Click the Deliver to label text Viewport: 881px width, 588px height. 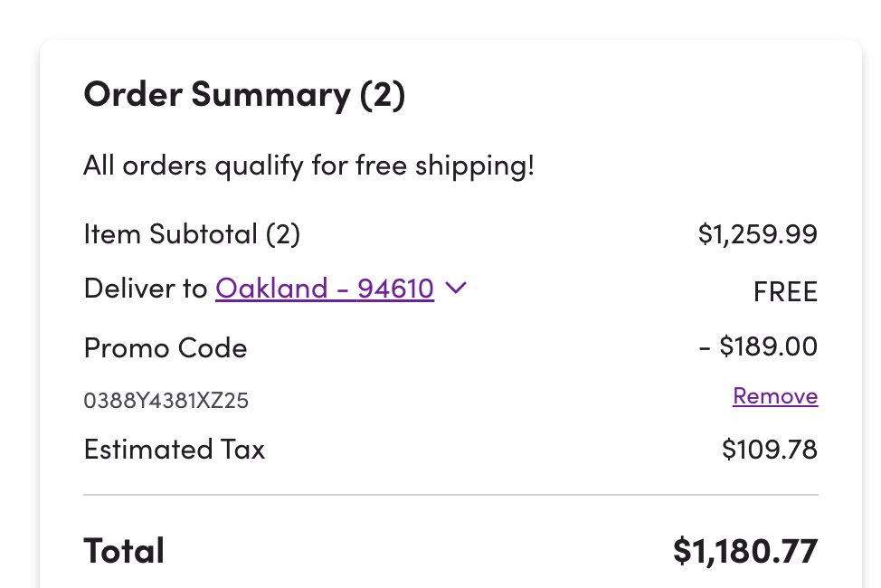point(146,289)
